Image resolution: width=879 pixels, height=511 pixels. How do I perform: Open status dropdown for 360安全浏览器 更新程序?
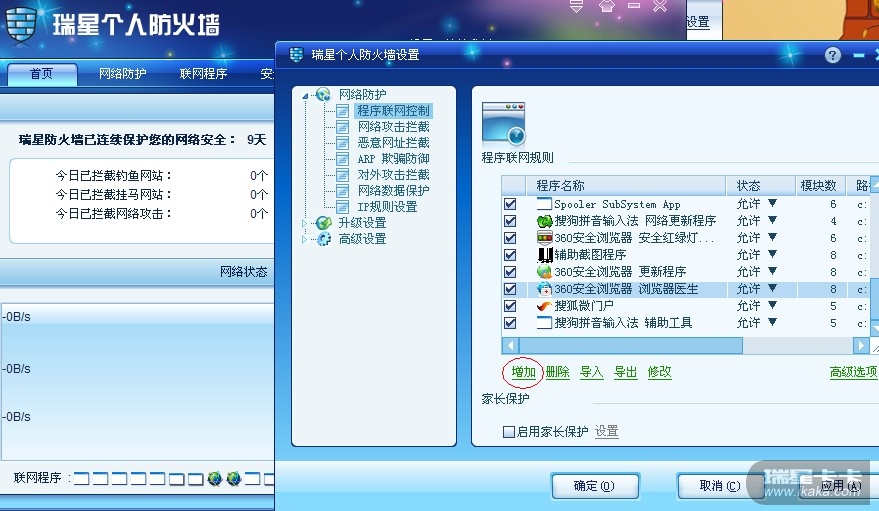(772, 271)
